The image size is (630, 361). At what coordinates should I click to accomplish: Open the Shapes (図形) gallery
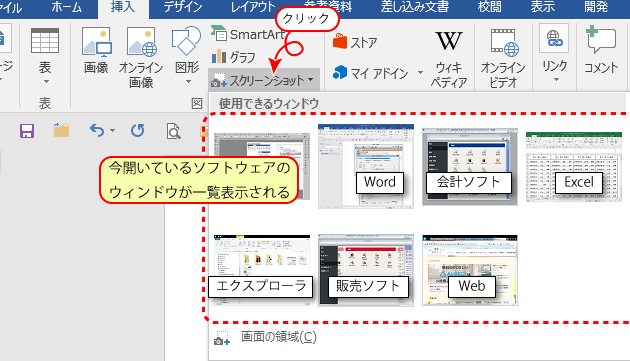[x=187, y=55]
